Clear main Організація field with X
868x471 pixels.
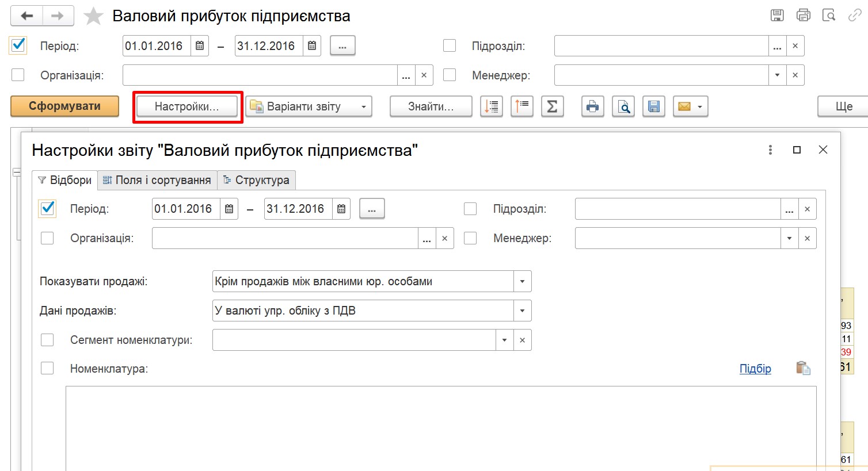tap(424, 75)
